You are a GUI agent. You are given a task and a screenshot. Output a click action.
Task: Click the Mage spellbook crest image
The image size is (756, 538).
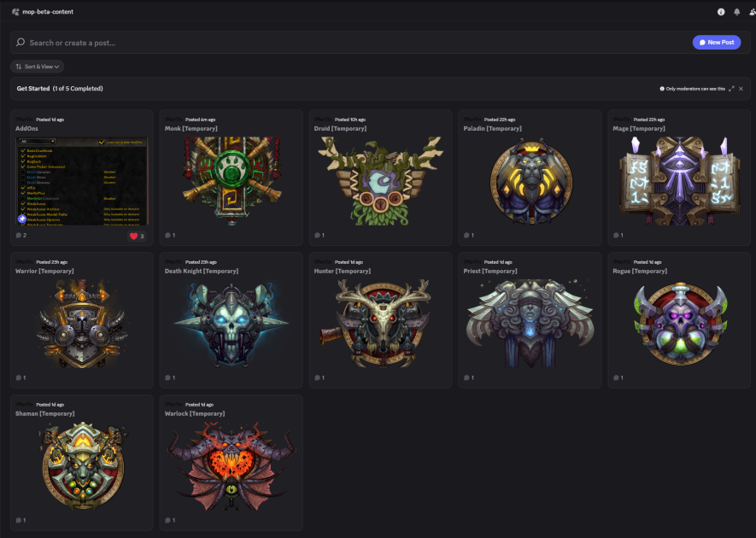coord(679,181)
